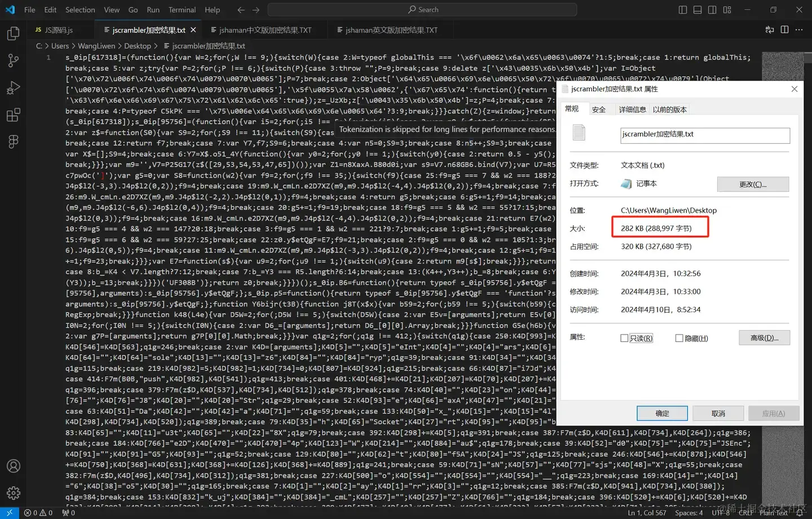Select the 详细信息 tab
This screenshot has height=519, width=812.
(632, 109)
